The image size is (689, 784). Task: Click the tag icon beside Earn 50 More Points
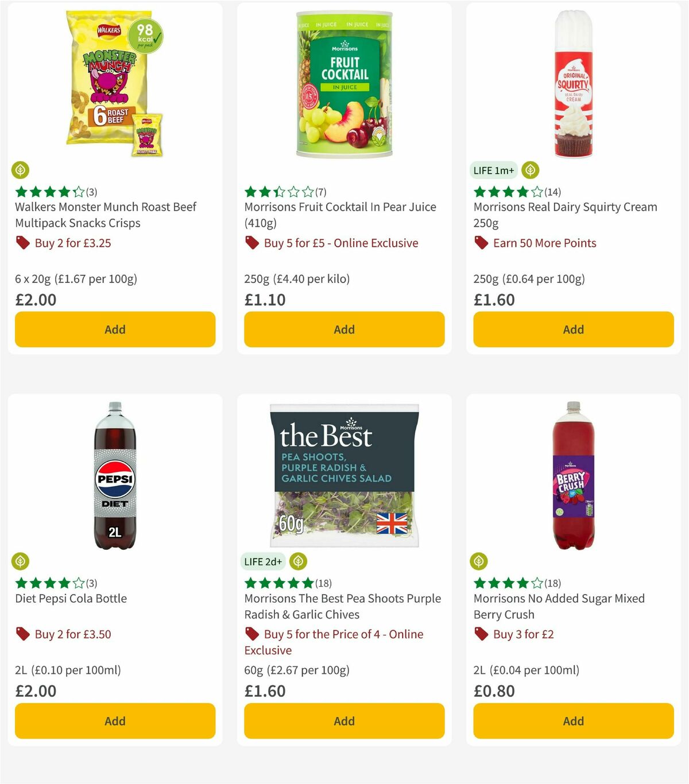tap(482, 243)
